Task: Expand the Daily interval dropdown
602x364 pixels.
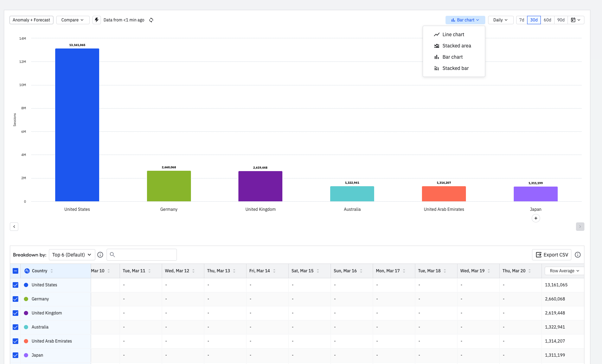Action: coord(500,20)
